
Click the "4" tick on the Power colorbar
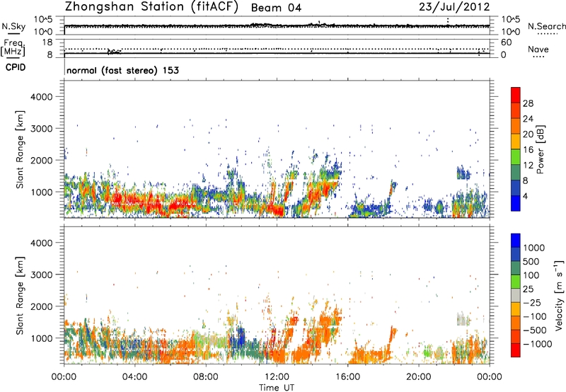pyautogui.click(x=525, y=197)
